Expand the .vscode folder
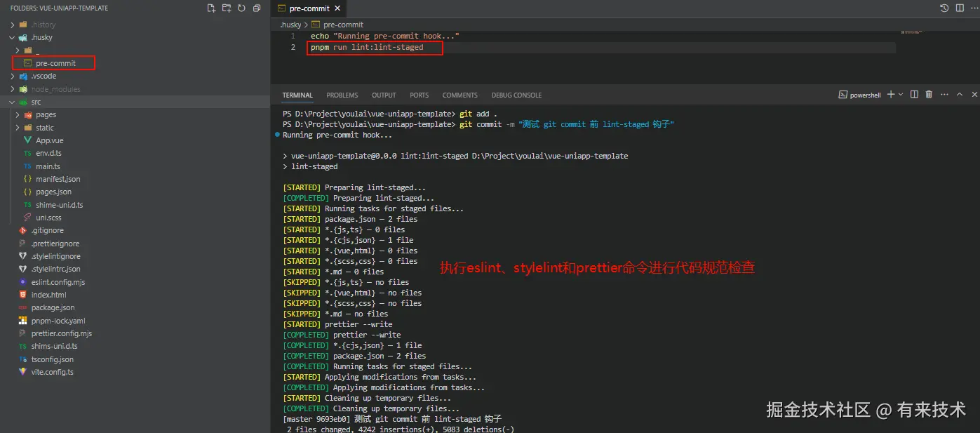 [x=13, y=76]
